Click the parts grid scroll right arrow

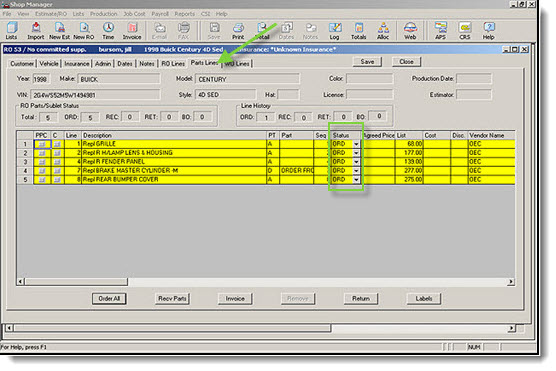(x=511, y=282)
